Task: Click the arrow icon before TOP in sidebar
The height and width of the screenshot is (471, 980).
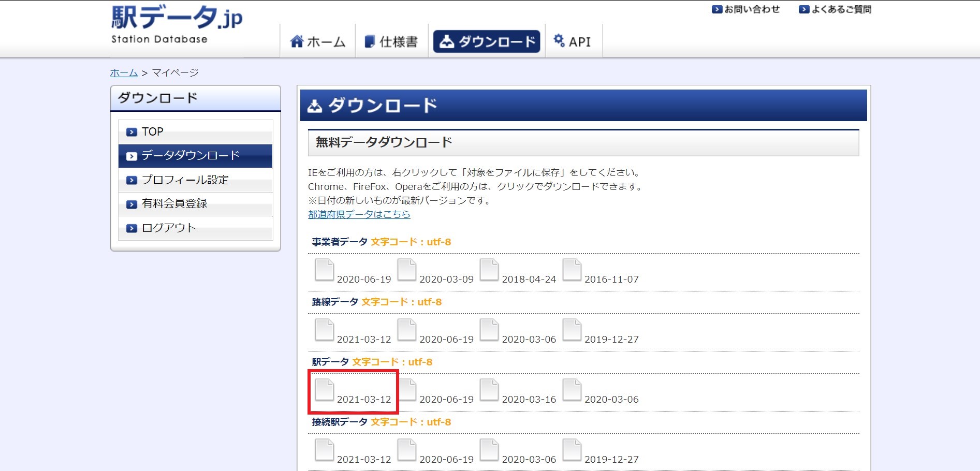Action: tap(131, 131)
